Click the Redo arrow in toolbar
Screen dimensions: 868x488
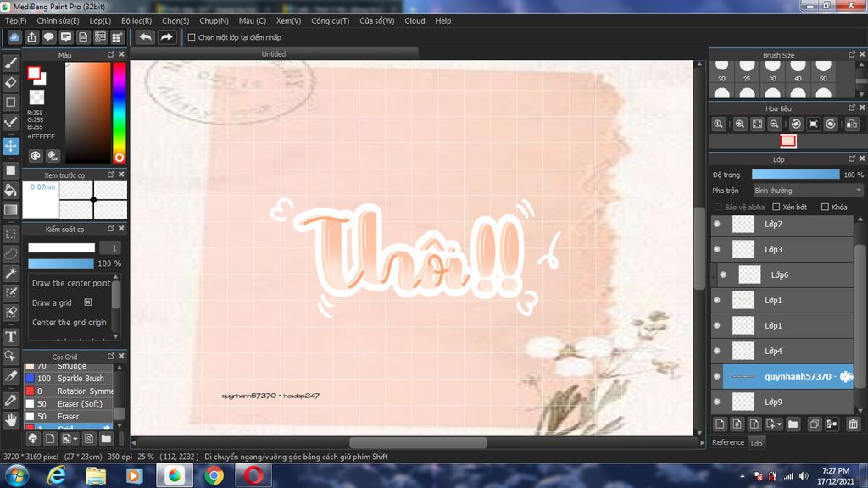click(166, 37)
